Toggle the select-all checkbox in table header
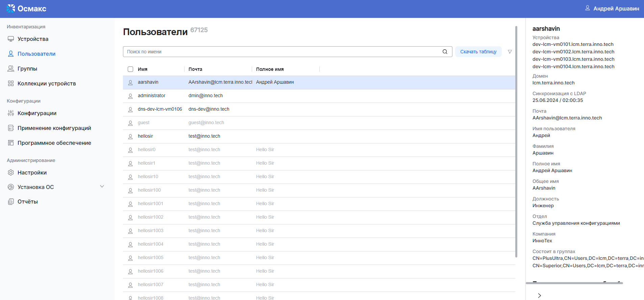Screen dimensions: 644x300 point(130,69)
